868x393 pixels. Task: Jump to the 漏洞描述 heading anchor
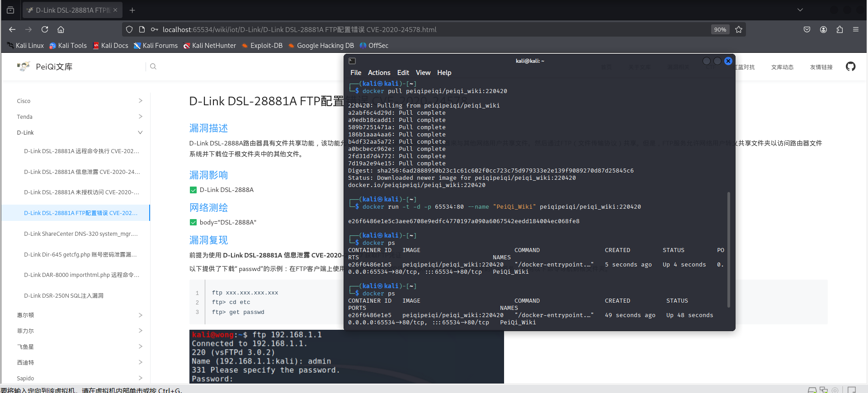click(208, 128)
